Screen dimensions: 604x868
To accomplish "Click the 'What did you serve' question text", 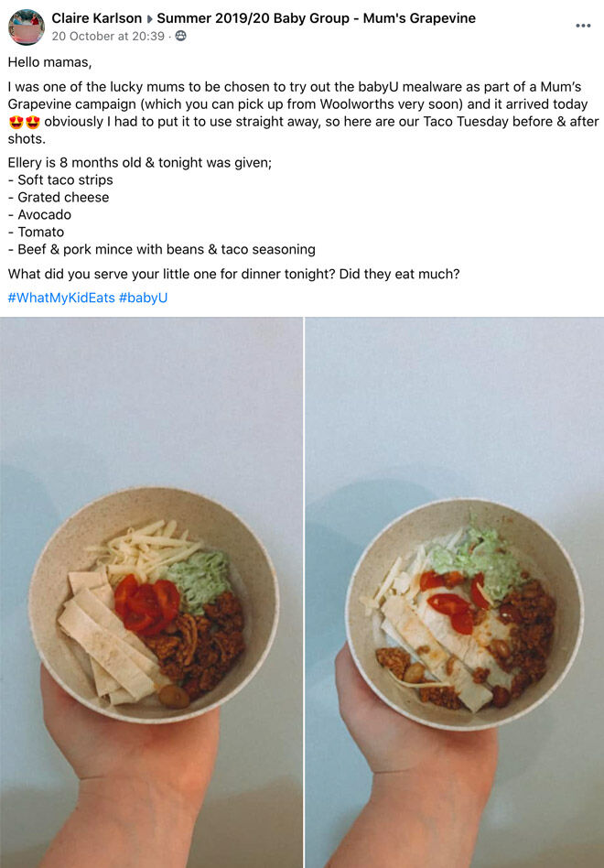I will 233,274.
